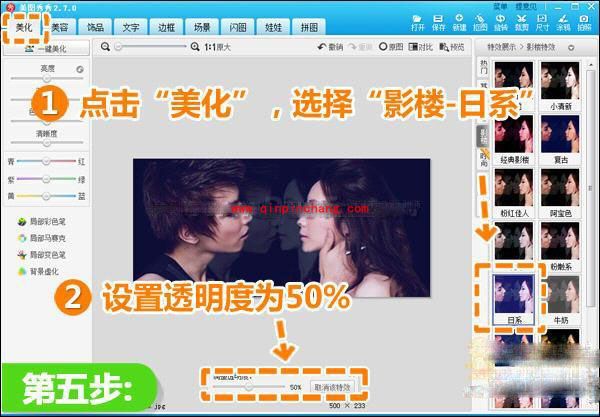
Task: Select the 抠图 cutout tool icon
Action: [x=480, y=23]
